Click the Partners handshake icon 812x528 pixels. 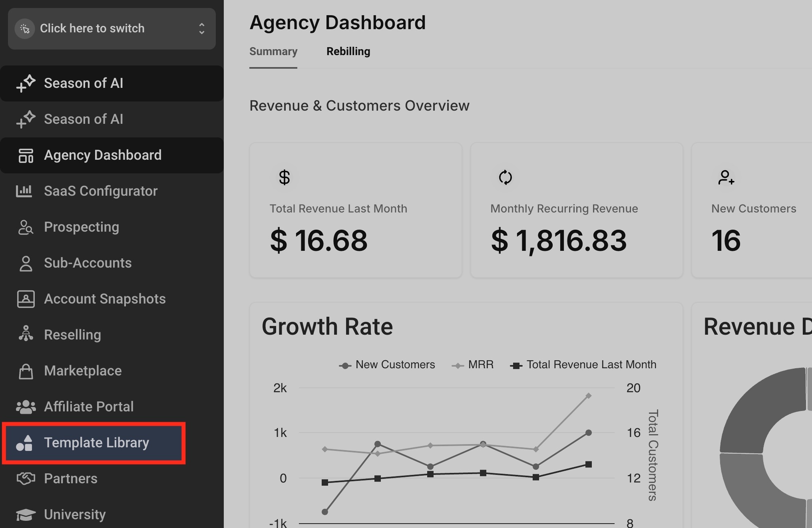tap(26, 478)
